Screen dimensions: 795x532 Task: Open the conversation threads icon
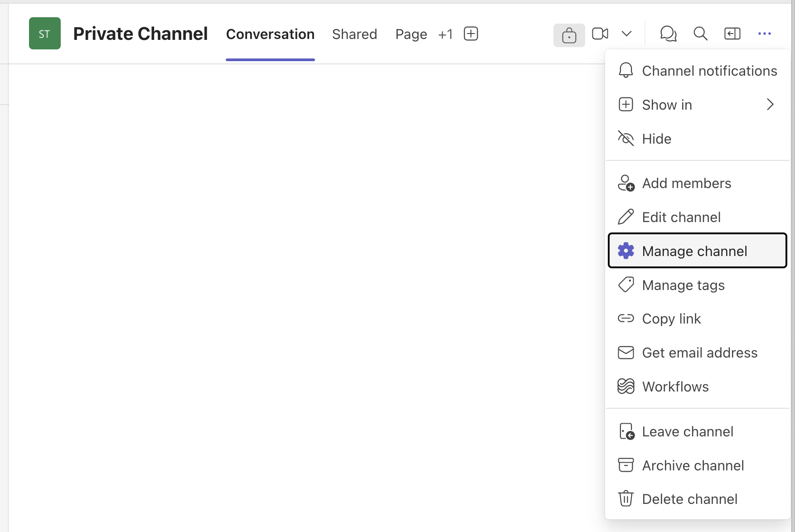tap(668, 34)
